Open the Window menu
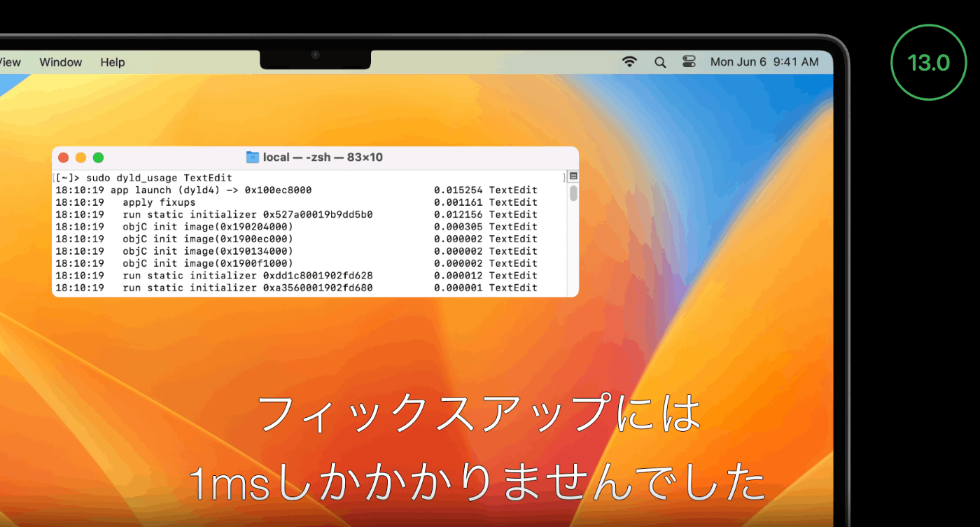 point(61,62)
